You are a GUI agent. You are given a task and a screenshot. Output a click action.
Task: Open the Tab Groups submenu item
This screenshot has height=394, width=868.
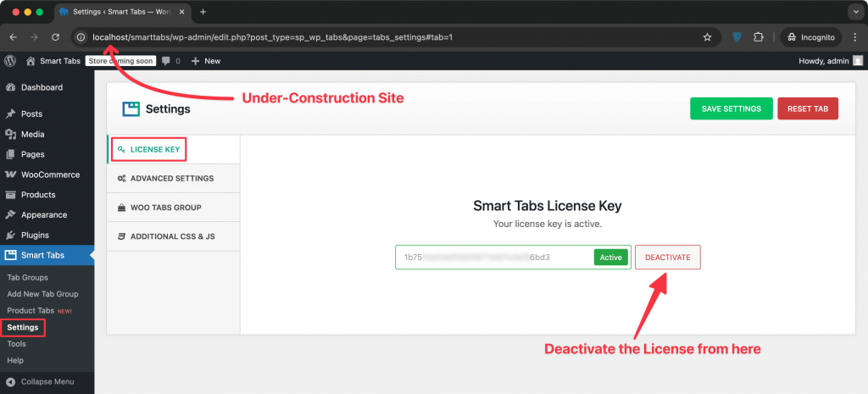pyautogui.click(x=28, y=277)
